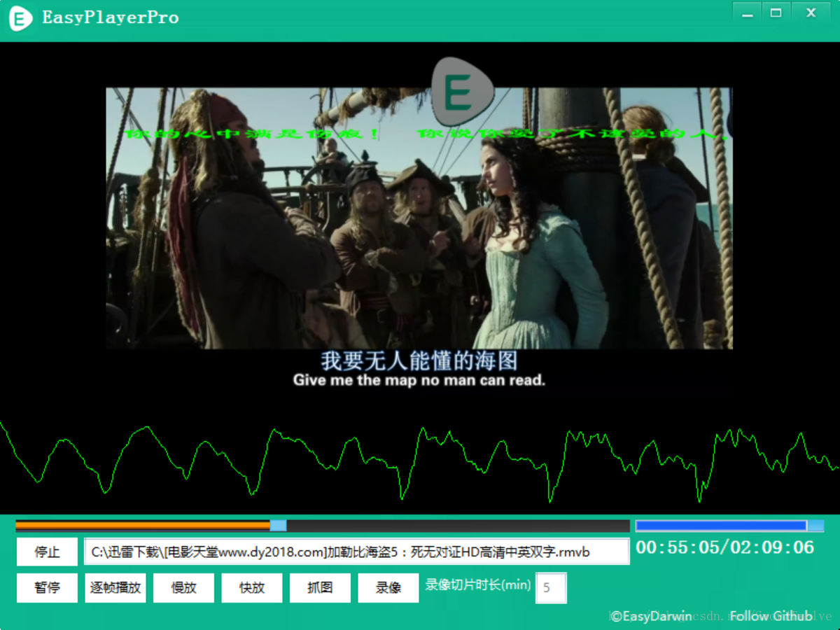Click the 逐帧播放 frame-by-frame button
The width and height of the screenshot is (840, 630).
coord(115,588)
